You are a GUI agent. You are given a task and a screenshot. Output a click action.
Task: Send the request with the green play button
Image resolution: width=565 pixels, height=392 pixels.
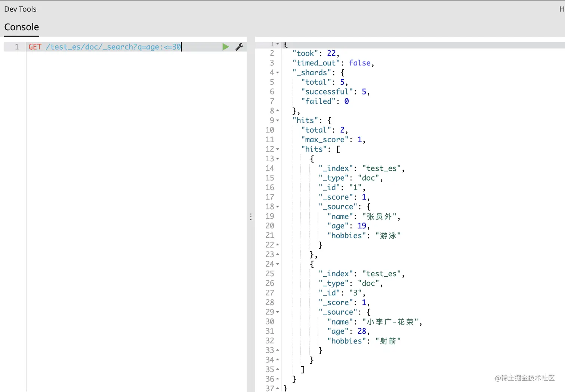(x=225, y=47)
